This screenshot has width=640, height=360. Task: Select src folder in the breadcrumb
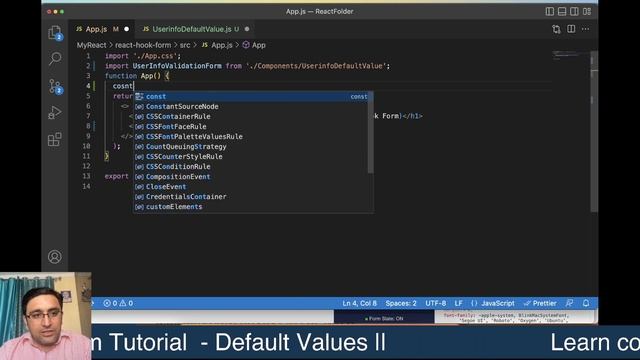tap(185, 45)
